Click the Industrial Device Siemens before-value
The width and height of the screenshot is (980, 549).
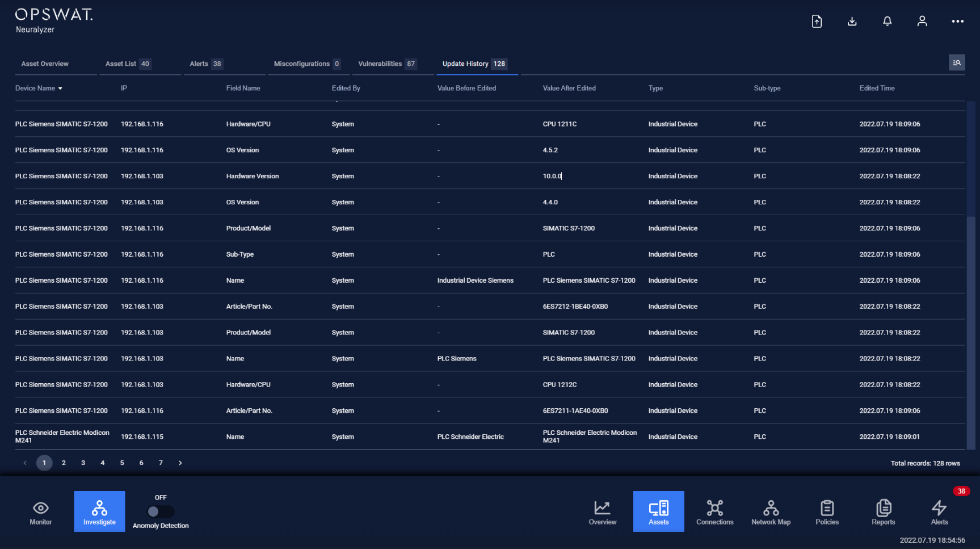[475, 280]
